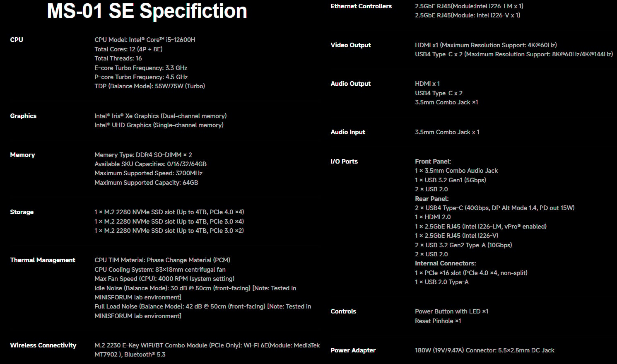
Task: Select the I/O Ports heading
Action: tap(344, 162)
